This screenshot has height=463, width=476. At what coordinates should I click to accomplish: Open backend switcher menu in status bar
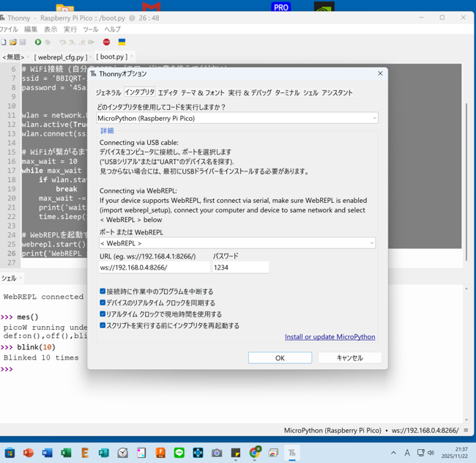(466, 430)
